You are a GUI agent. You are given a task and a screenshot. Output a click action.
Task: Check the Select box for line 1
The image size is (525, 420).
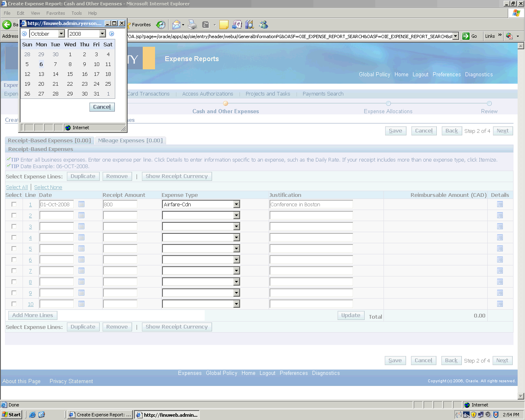(14, 204)
